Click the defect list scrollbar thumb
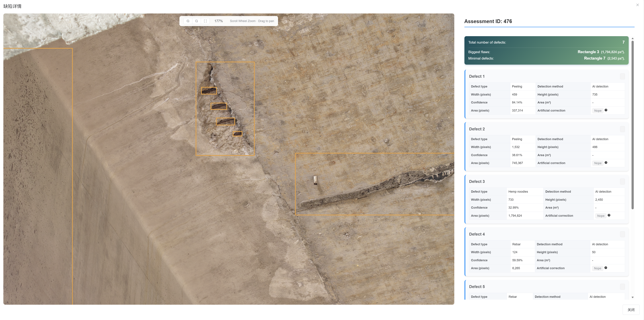 pos(633,125)
